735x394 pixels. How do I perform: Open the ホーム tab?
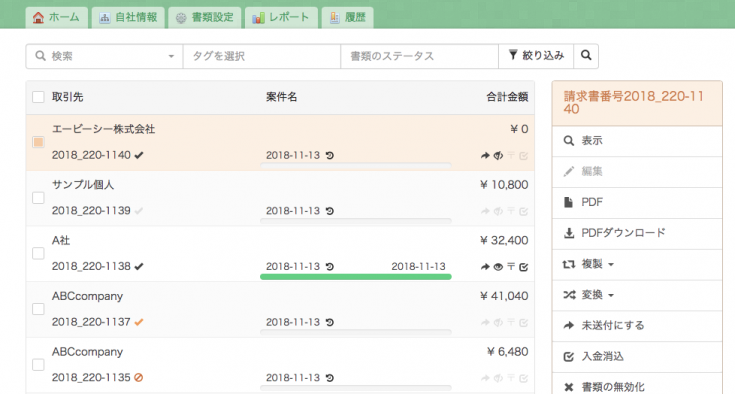pyautogui.click(x=56, y=18)
